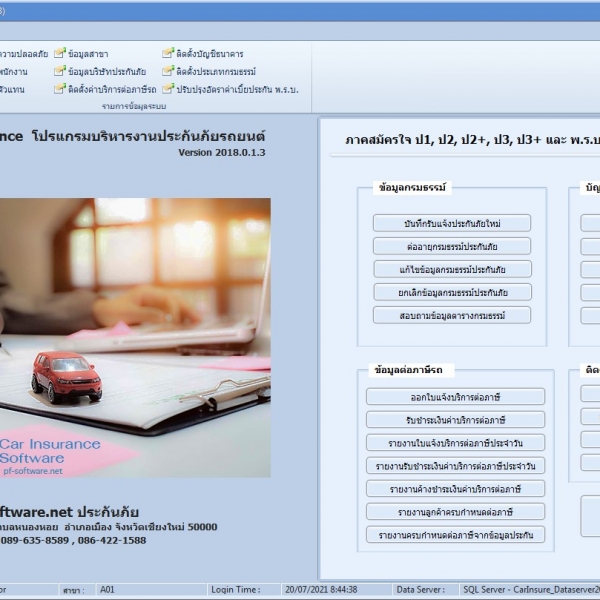Open ข้อมูลบริษัทประกันภัย from the toolbar

click(x=61, y=71)
